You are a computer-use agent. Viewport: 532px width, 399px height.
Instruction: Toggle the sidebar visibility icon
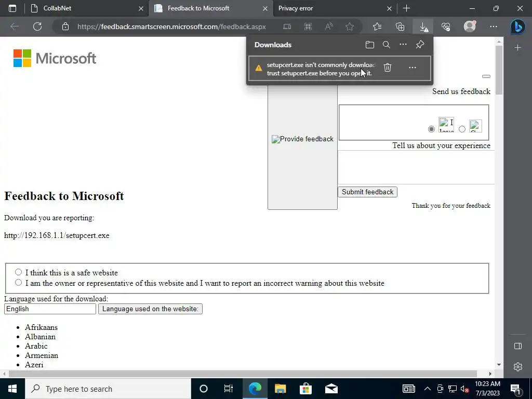tap(518, 346)
